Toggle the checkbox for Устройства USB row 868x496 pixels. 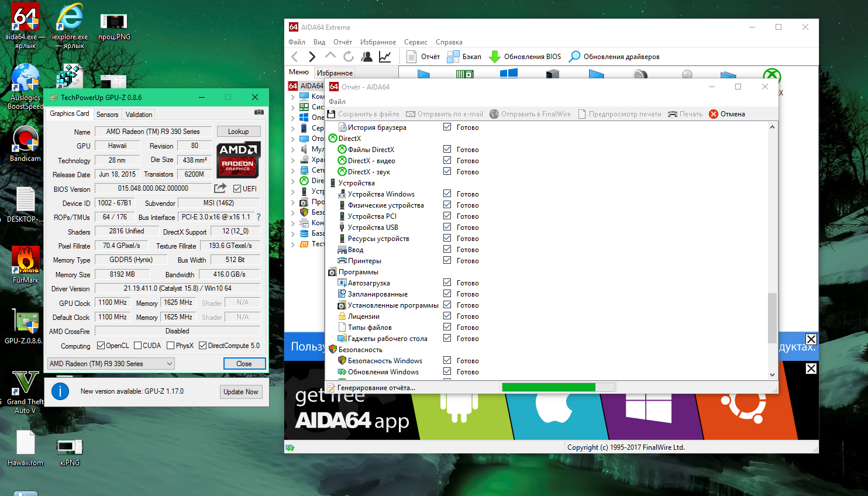click(447, 227)
